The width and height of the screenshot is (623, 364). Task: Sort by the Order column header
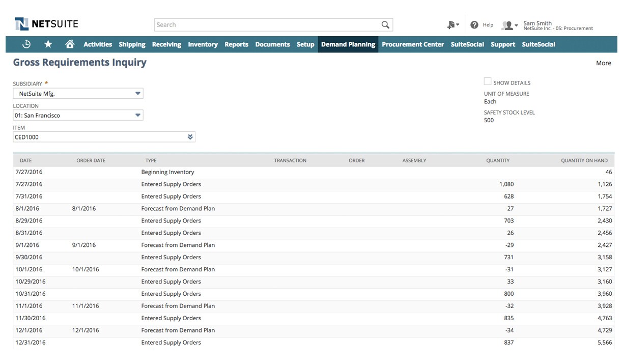(357, 160)
